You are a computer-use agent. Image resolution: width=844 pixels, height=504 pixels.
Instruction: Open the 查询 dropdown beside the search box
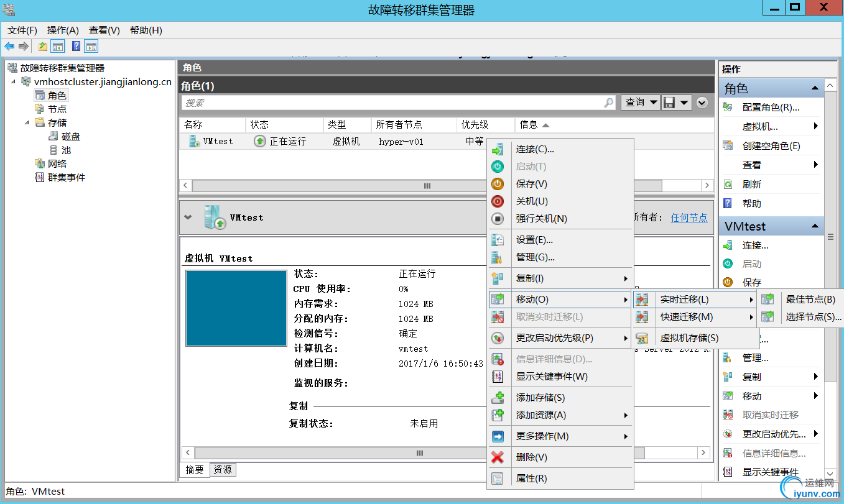(x=640, y=103)
